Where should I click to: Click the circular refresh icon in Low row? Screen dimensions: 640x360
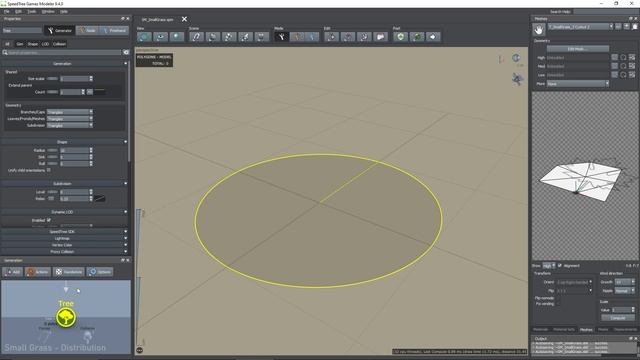[x=623, y=75]
